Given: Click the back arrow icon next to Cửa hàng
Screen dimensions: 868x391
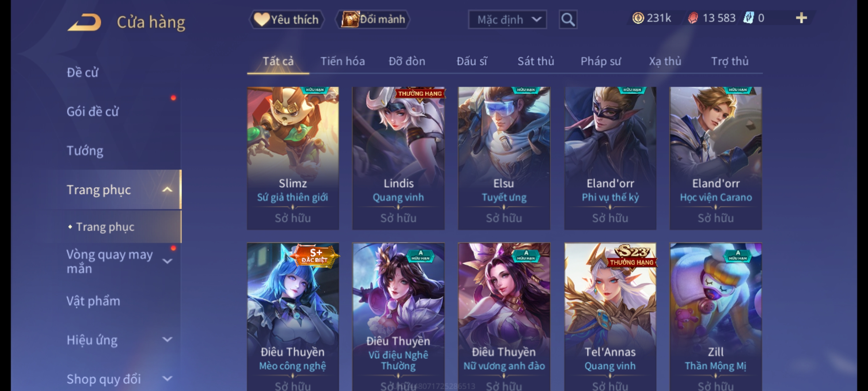Looking at the screenshot, I should click(x=84, y=22).
